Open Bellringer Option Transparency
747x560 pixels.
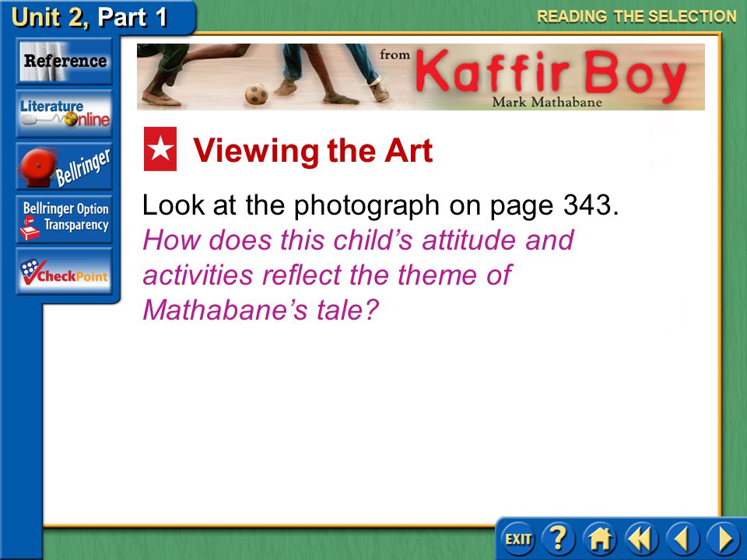[65, 219]
